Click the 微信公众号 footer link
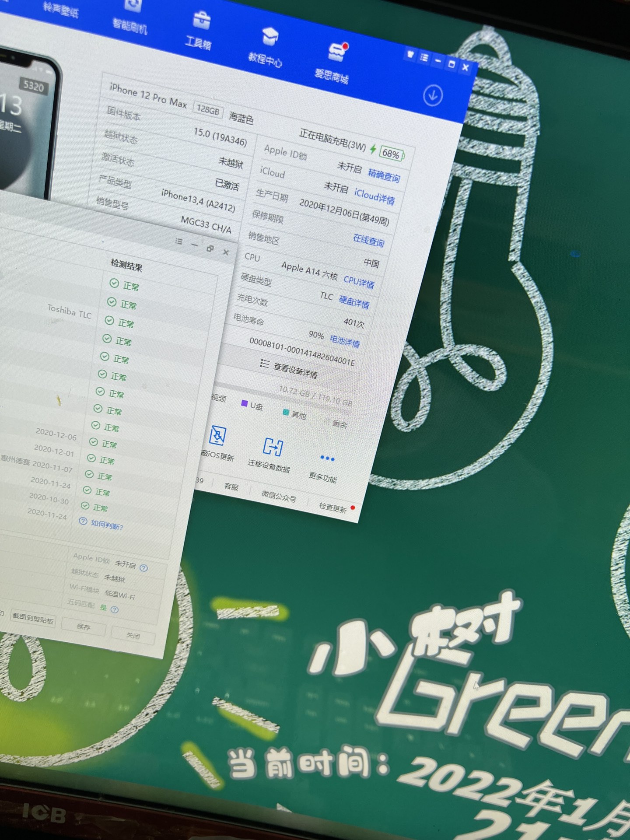Screen dimensions: 630x840 pyautogui.click(x=279, y=496)
